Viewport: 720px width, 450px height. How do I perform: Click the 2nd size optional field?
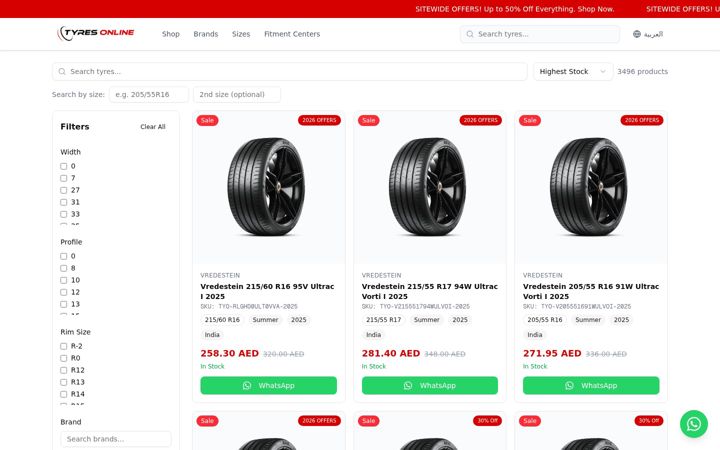[237, 95]
